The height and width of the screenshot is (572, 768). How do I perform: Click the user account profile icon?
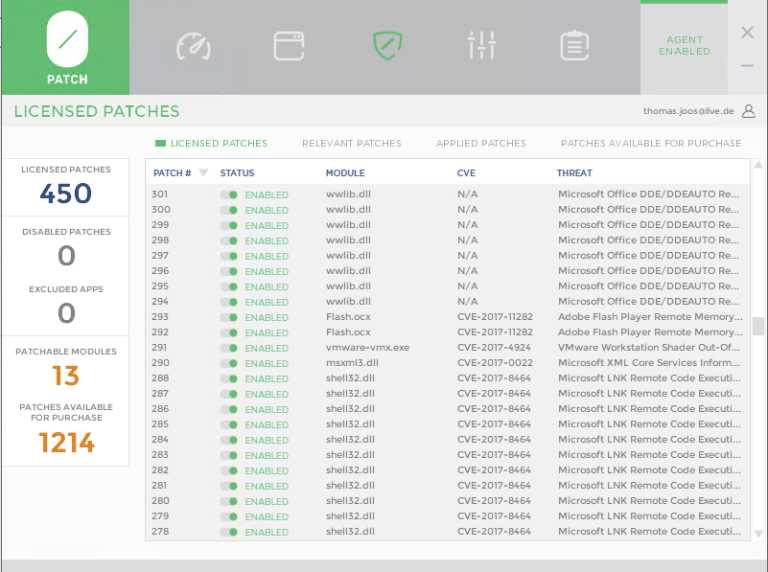[749, 112]
